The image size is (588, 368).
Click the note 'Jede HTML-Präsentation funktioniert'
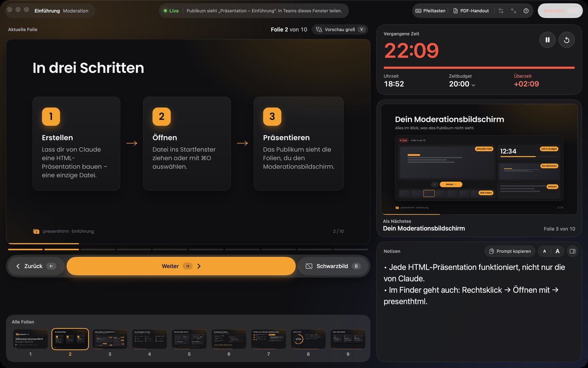(x=474, y=273)
